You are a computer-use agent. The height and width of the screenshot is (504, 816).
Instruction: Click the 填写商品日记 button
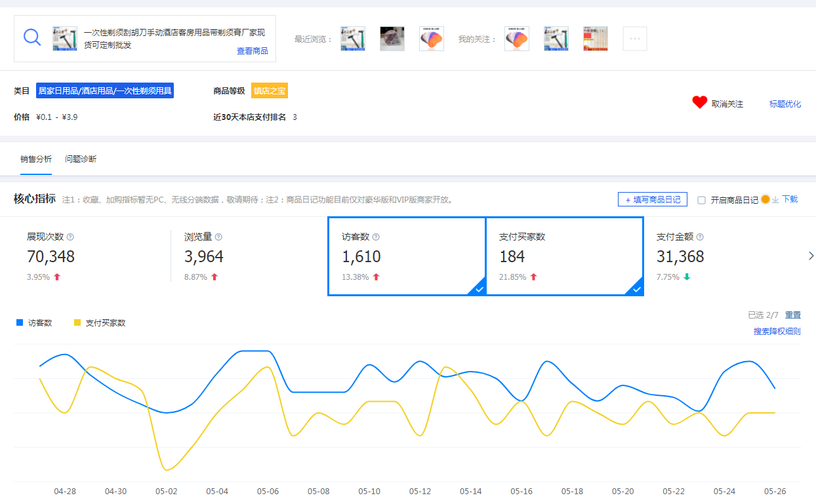pos(652,200)
